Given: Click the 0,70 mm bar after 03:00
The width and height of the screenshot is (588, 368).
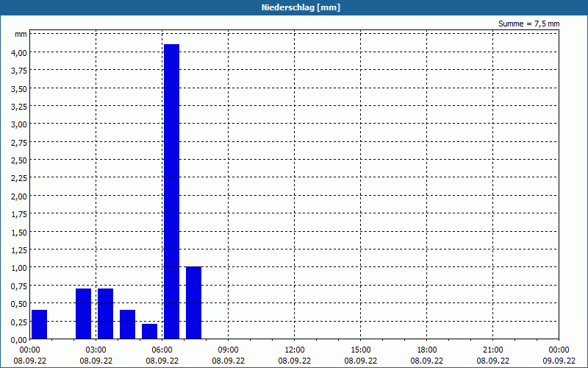Looking at the screenshot, I should click(x=105, y=314).
